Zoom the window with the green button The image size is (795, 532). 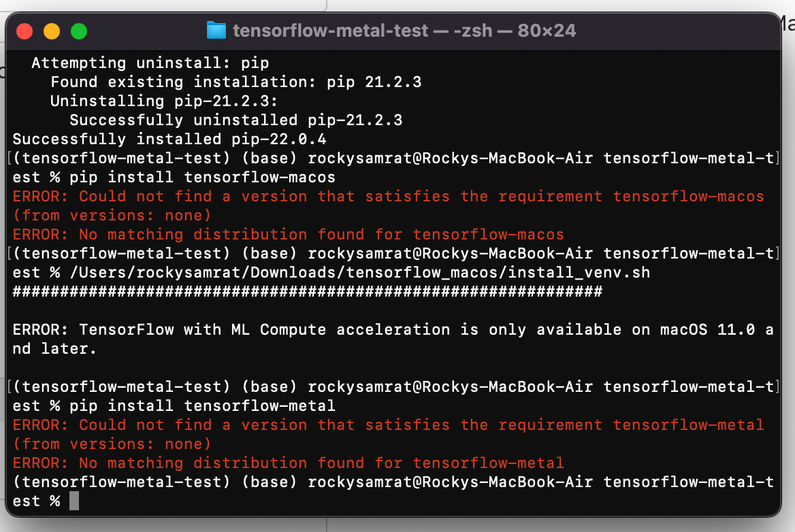click(x=79, y=31)
